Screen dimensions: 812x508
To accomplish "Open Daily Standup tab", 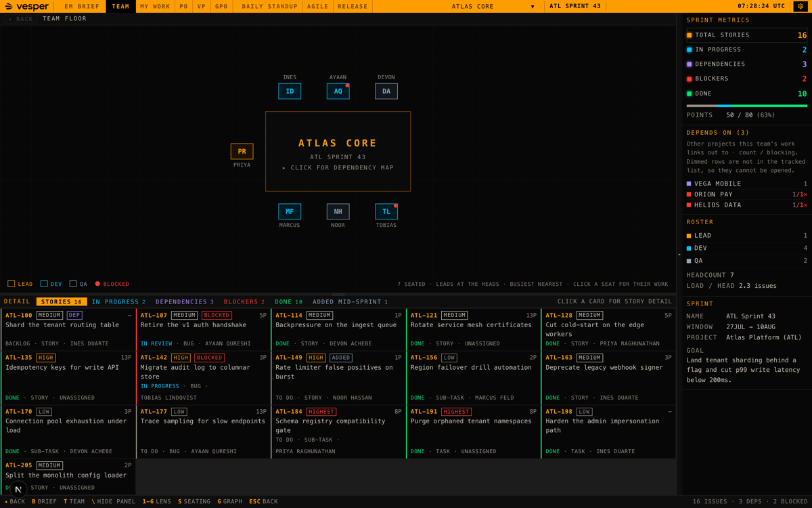I will click(x=269, y=6).
